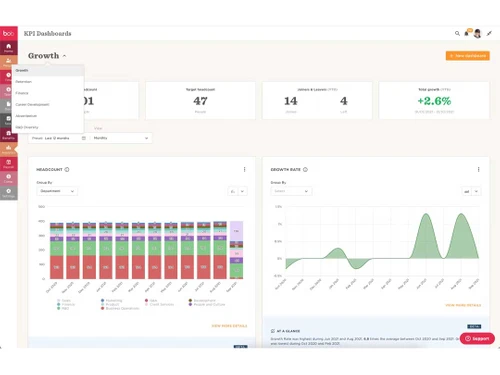The image size is (500, 375).
Task: Click the KPI Dashboards page title
Action: pos(47,33)
